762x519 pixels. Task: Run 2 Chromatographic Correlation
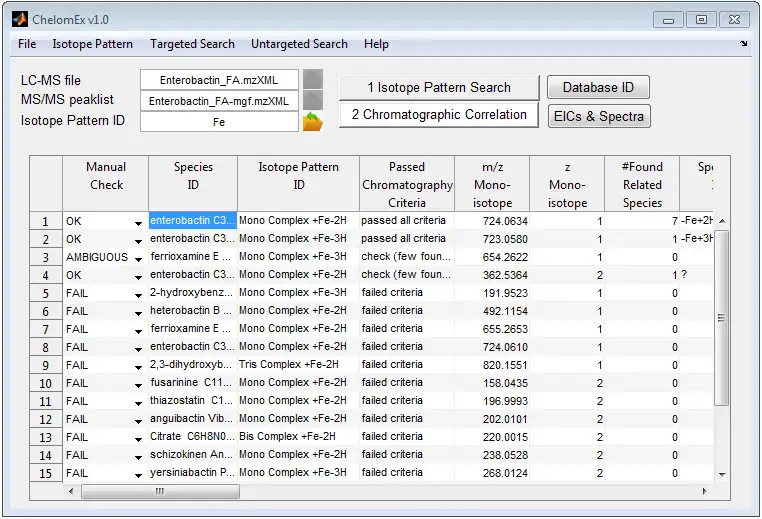(x=439, y=115)
